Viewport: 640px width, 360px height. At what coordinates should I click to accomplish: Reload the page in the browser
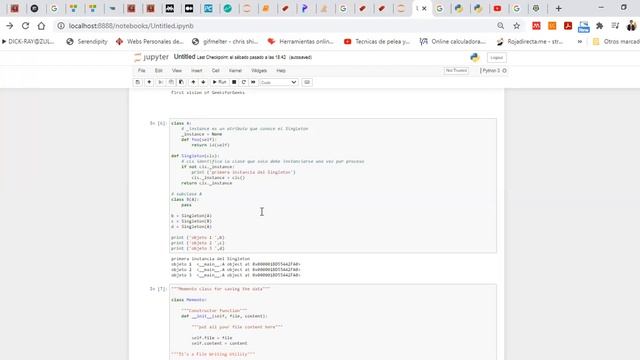[x=25, y=26]
